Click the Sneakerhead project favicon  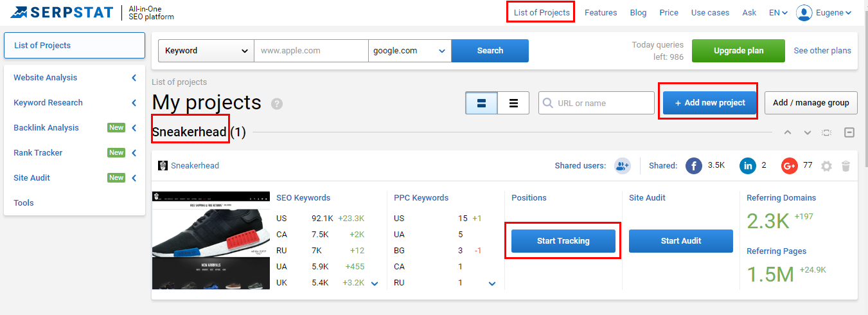163,166
